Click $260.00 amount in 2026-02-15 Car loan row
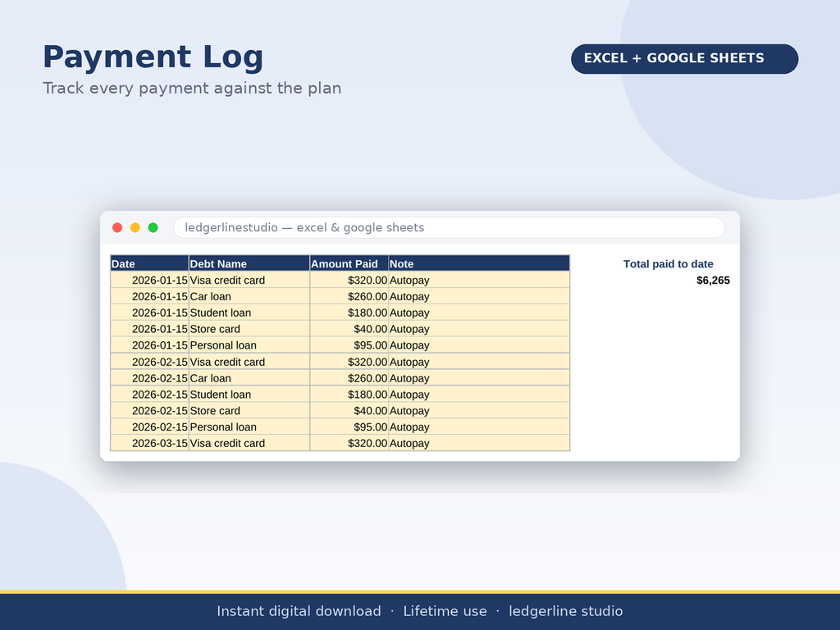 tap(349, 378)
